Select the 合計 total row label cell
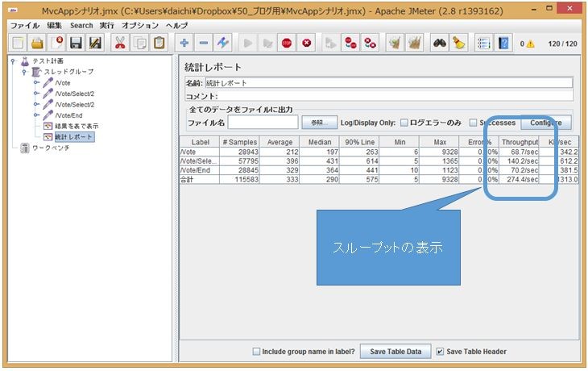Viewport: 588px width, 371px height. (x=200, y=180)
